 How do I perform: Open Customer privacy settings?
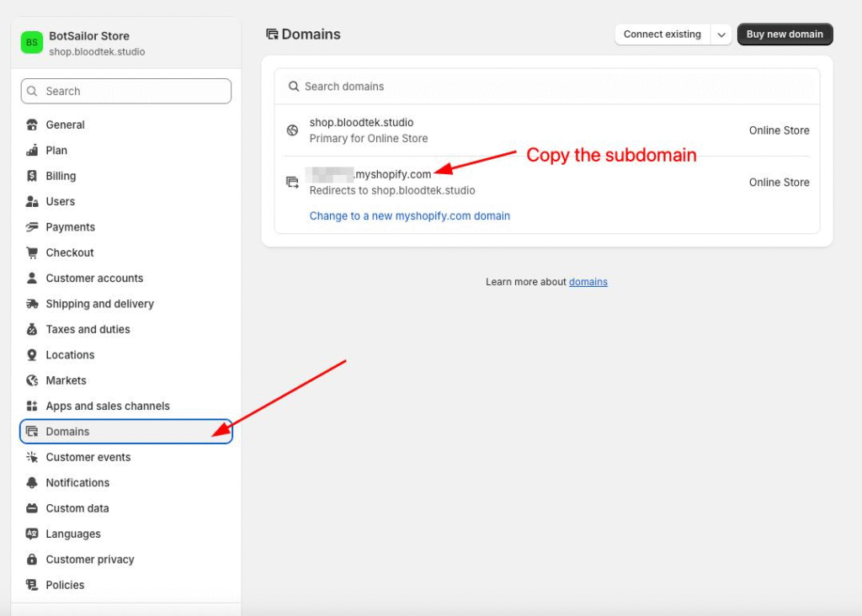(126, 559)
